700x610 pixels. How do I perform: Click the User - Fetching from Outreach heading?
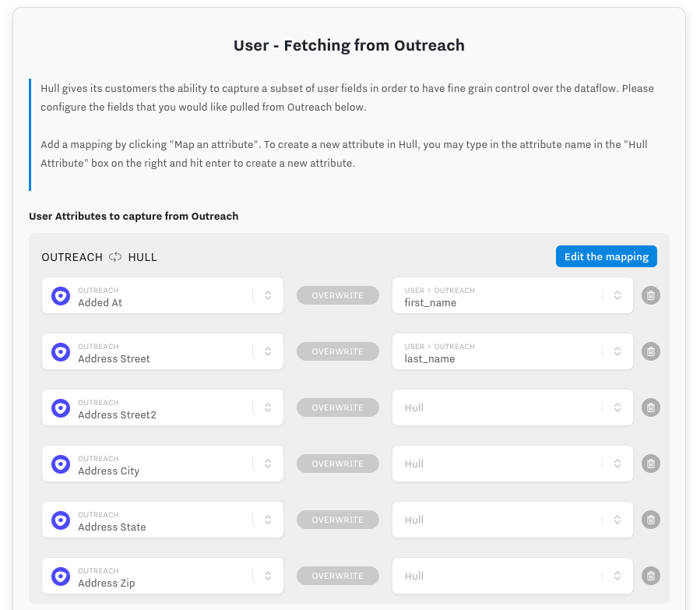(x=349, y=45)
